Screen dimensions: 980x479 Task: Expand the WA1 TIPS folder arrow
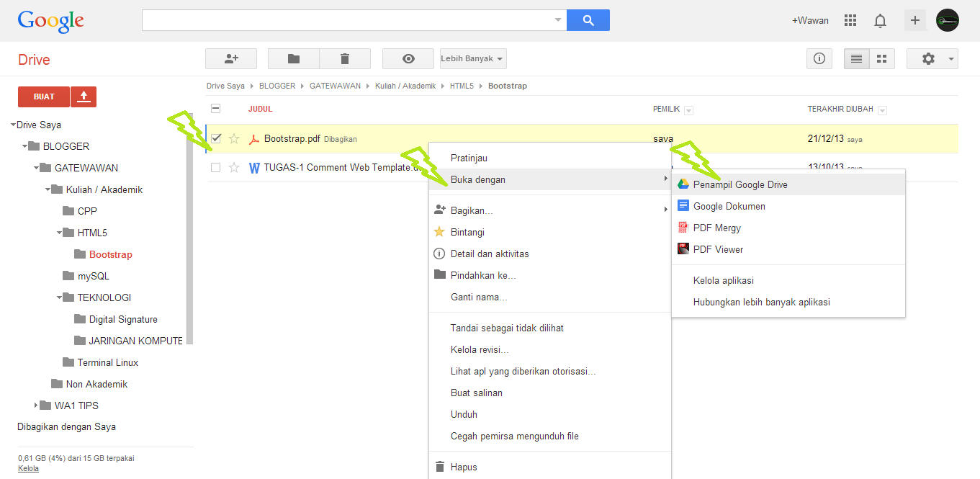click(x=36, y=406)
